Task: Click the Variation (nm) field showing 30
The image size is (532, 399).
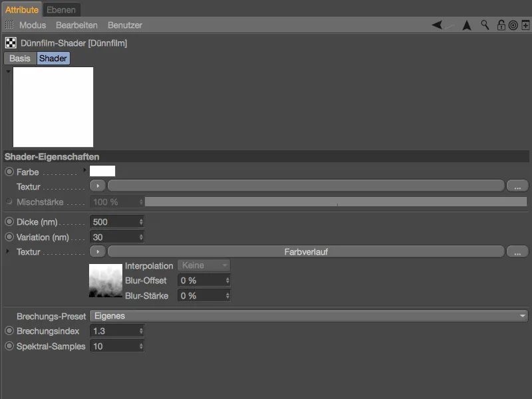Action: point(117,237)
